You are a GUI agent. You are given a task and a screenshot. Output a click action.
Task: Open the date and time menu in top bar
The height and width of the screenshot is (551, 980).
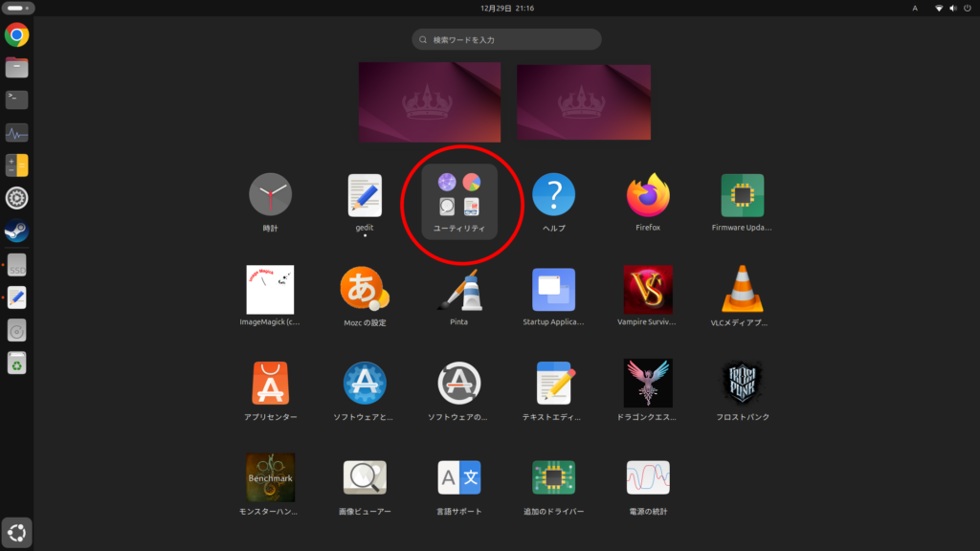[x=507, y=8]
